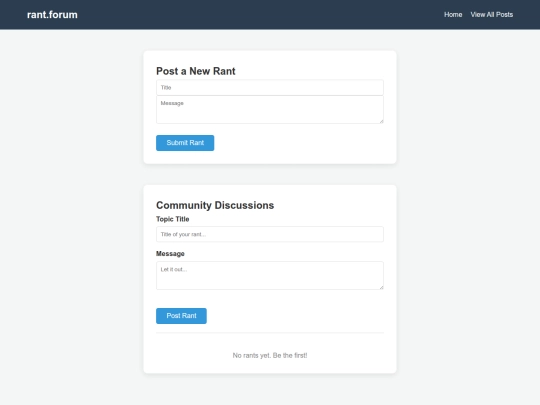Screen dimensions: 540x405
Task: Focus the "Let it out..." message textarea
Action: point(270,276)
